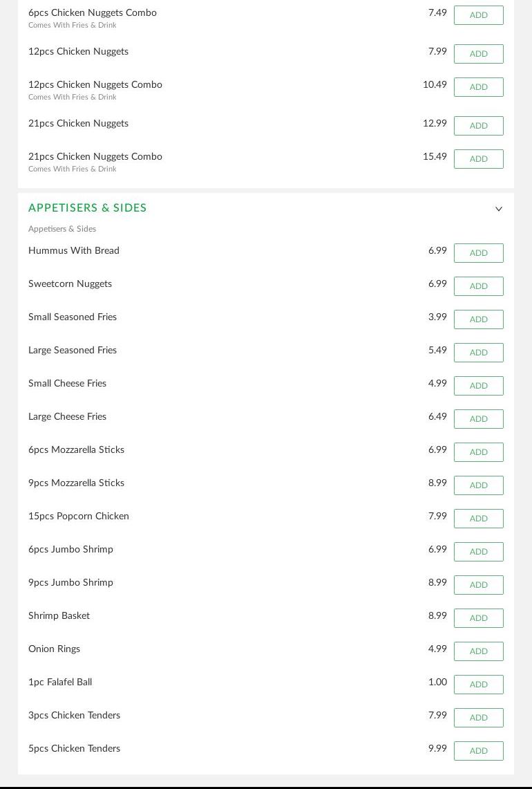
Task: Add 12pcs Chicken Nuggets to order
Action: 478,54
